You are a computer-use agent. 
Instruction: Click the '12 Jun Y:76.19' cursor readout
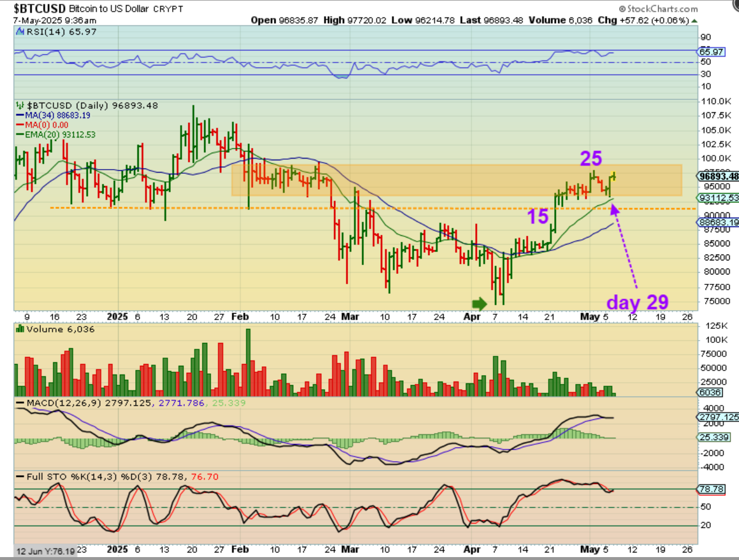tap(46, 551)
